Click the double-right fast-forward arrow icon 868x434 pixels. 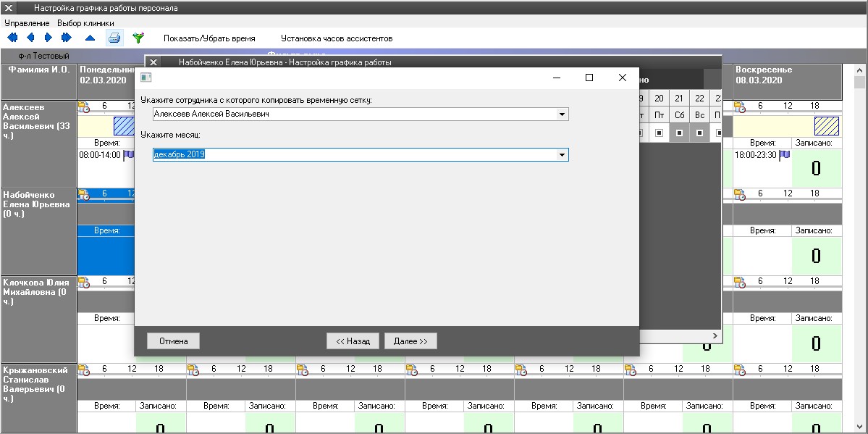pos(67,38)
